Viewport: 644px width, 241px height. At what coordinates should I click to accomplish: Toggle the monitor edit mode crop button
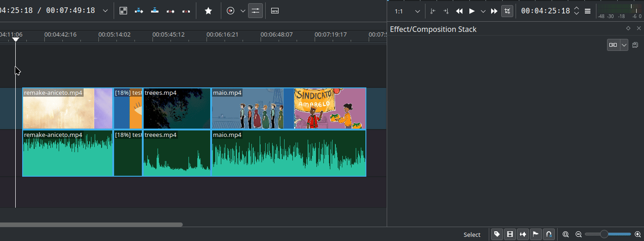pyautogui.click(x=507, y=11)
